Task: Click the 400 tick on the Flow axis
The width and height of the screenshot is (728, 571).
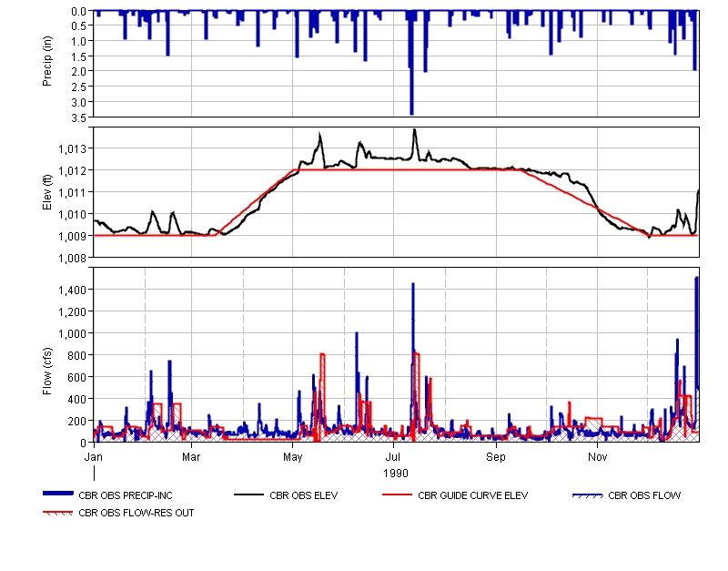Action: [77, 400]
